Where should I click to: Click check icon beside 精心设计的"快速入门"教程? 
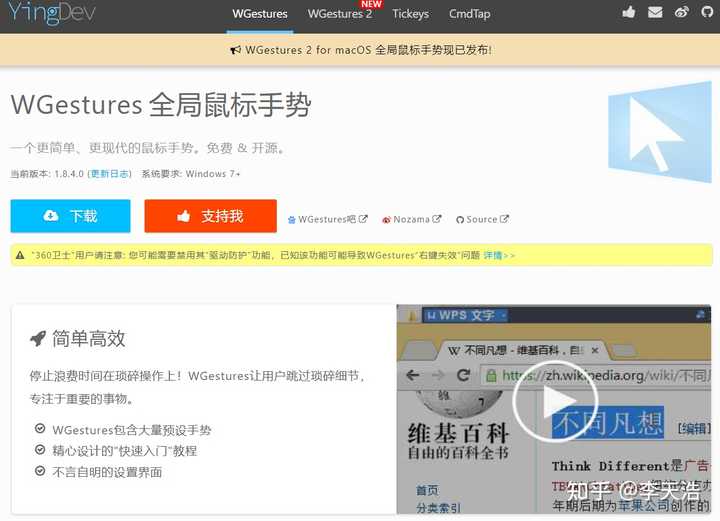coord(40,449)
